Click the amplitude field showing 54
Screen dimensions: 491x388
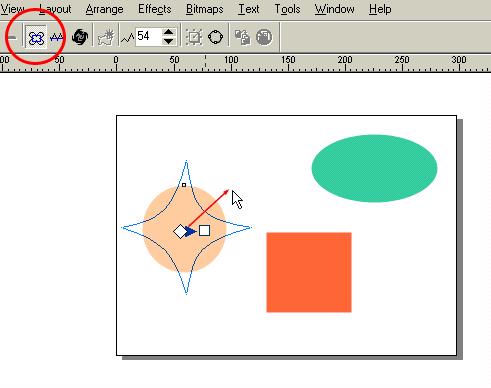click(x=149, y=36)
